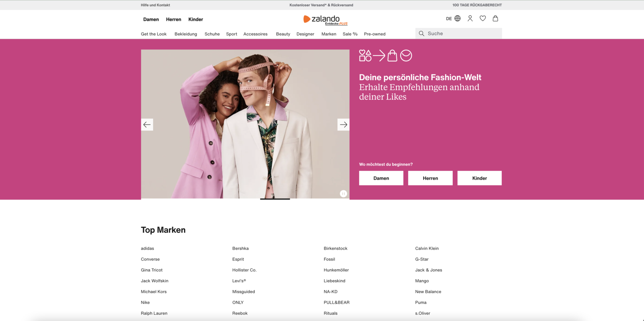The height and width of the screenshot is (321, 644).
Task: Open the Levi's brand link
Action: click(x=239, y=281)
